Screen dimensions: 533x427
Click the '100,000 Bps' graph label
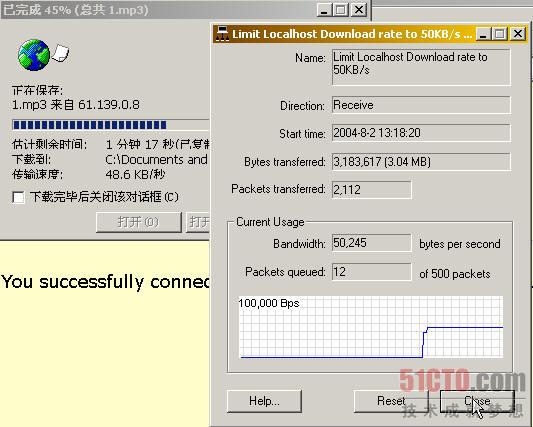[x=269, y=303]
